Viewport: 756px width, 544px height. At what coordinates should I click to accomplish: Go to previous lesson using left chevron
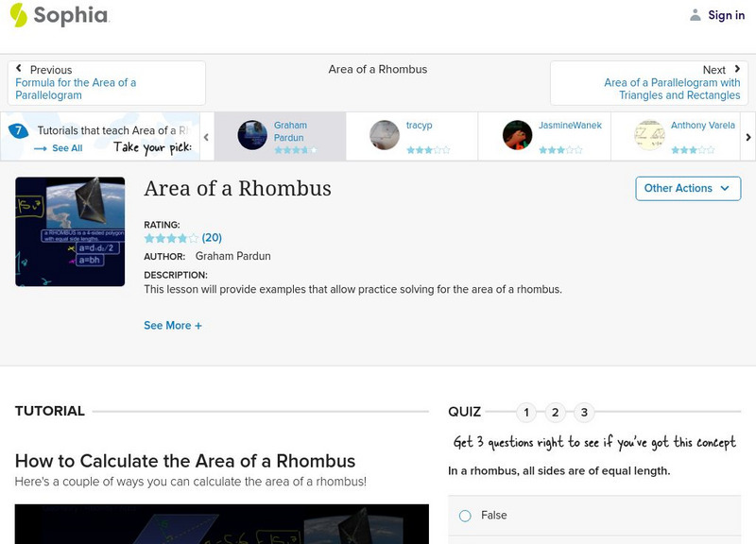tap(19, 68)
